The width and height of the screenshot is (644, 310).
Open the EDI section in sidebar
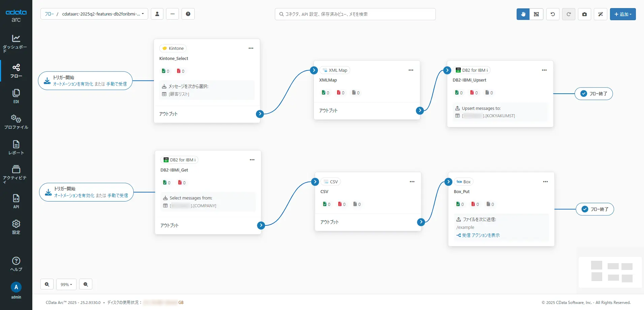pos(16,96)
